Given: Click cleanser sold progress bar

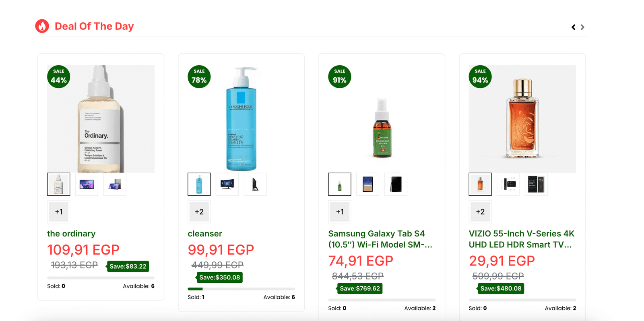Looking at the screenshot, I should tap(241, 289).
